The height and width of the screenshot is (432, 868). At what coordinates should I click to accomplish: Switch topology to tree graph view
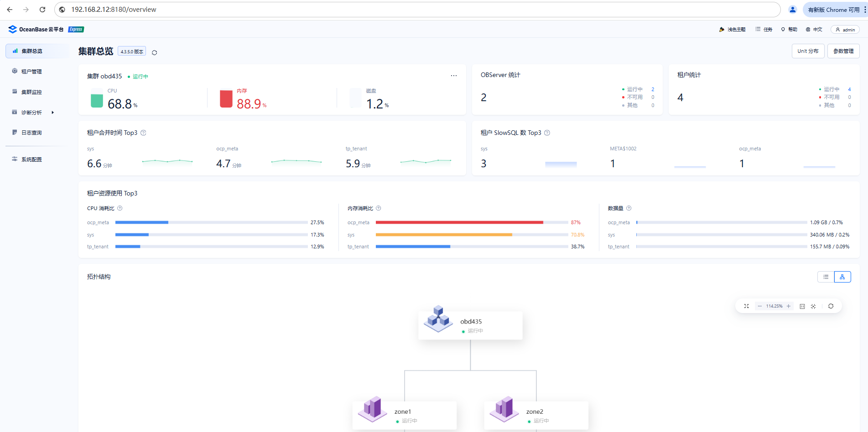click(x=842, y=277)
